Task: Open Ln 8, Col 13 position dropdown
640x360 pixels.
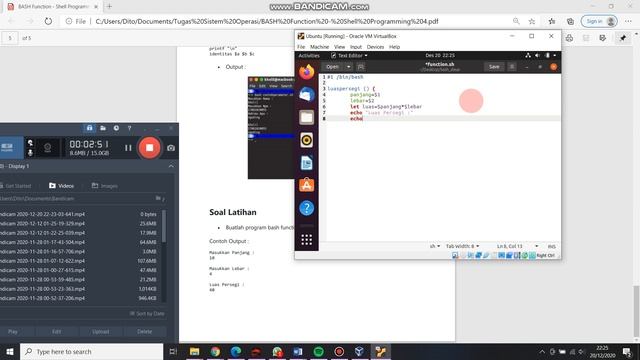Action: [517, 246]
